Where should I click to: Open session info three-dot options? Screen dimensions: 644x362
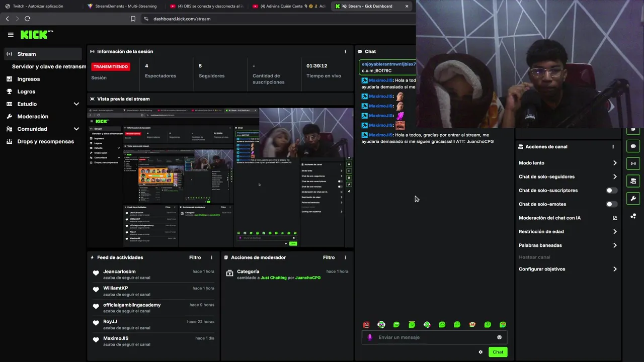345,51
